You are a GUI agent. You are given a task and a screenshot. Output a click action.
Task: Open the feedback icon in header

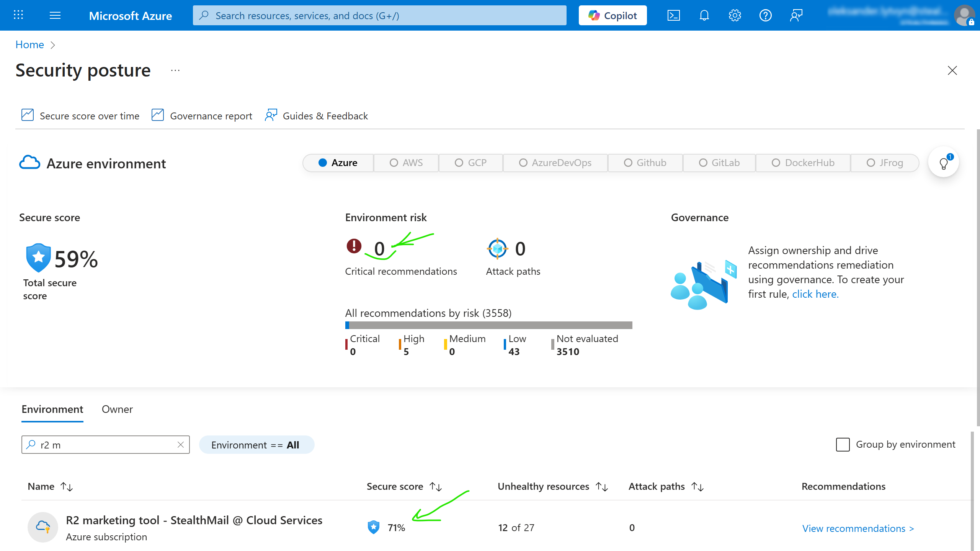[796, 15]
